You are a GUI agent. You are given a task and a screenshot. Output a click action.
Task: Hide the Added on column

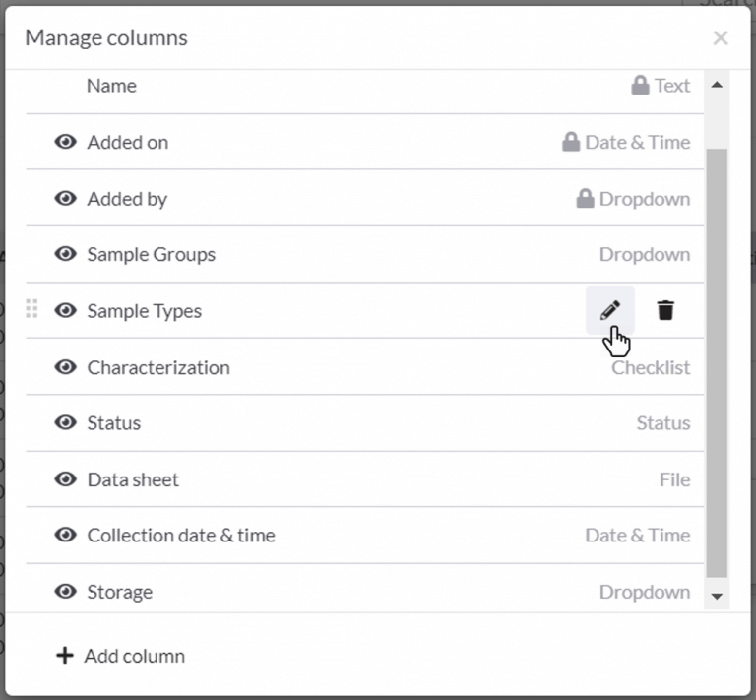[x=66, y=142]
